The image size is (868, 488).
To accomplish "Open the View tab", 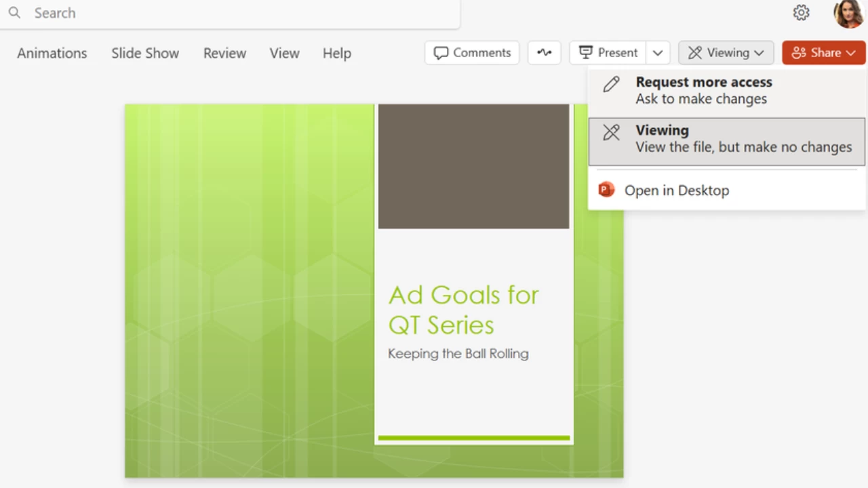I will [284, 53].
